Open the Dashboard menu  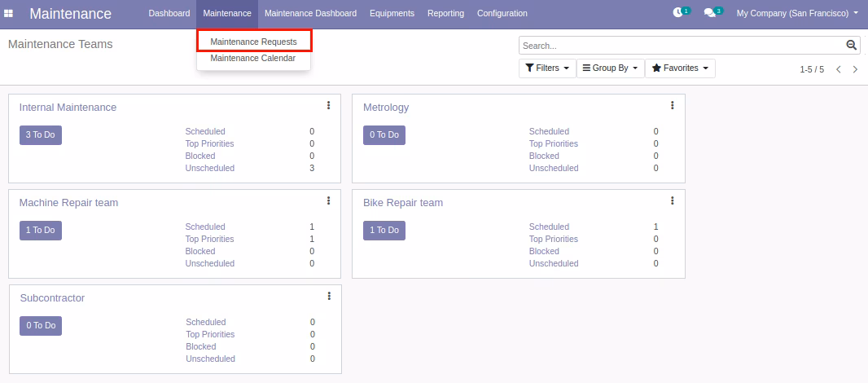(x=169, y=13)
